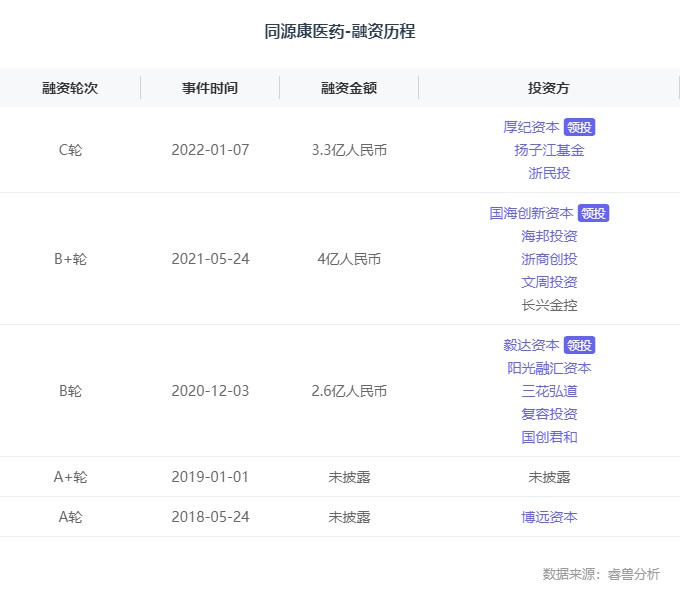Select the B+轮 round cell
Screen dimensions: 680x610
coord(70,259)
